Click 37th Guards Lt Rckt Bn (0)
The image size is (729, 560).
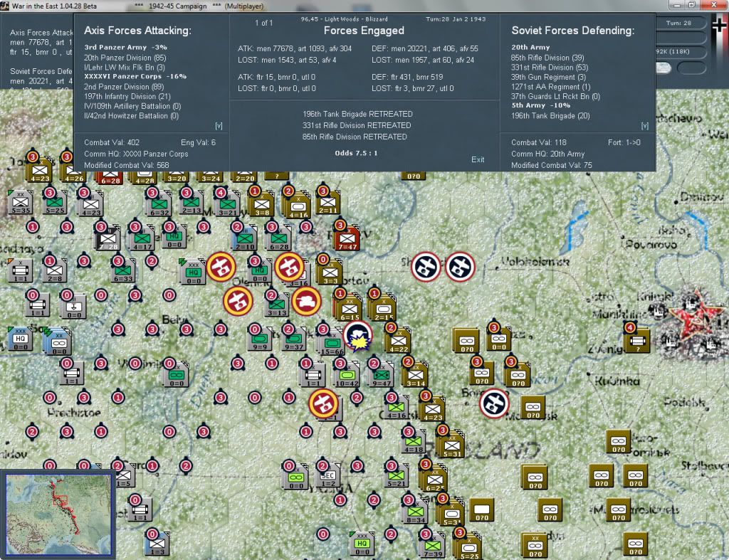[555, 97]
